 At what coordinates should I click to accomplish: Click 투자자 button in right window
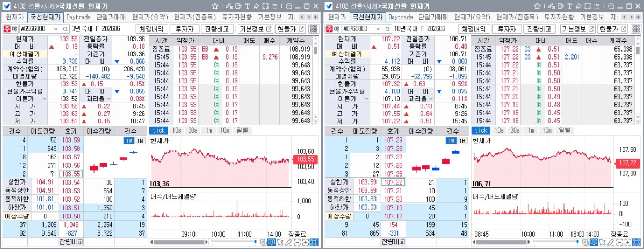(x=507, y=29)
